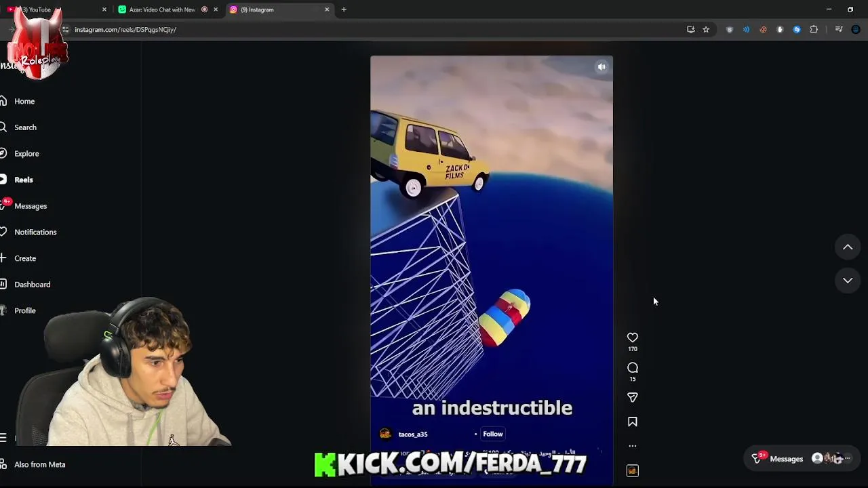The height and width of the screenshot is (488, 868).
Task: Click the address bar URL
Action: coord(125,30)
